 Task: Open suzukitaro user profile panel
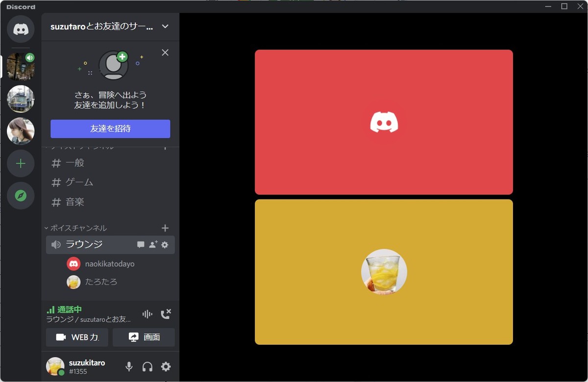[75, 366]
